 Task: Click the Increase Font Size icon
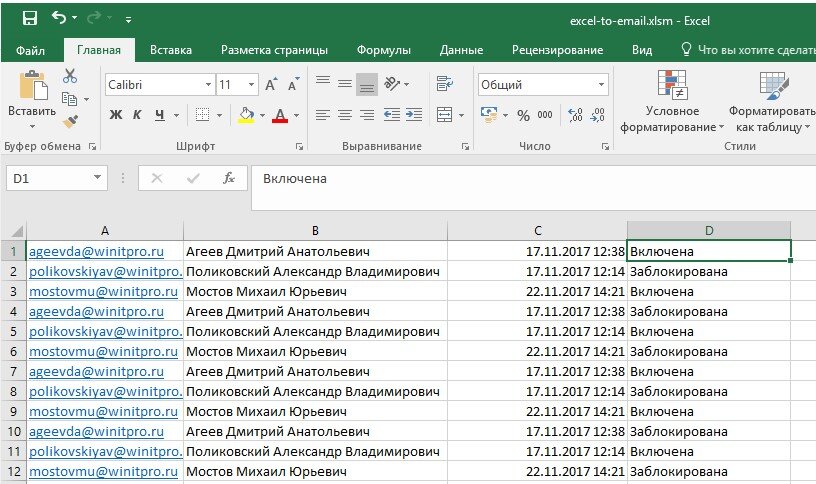[271, 84]
